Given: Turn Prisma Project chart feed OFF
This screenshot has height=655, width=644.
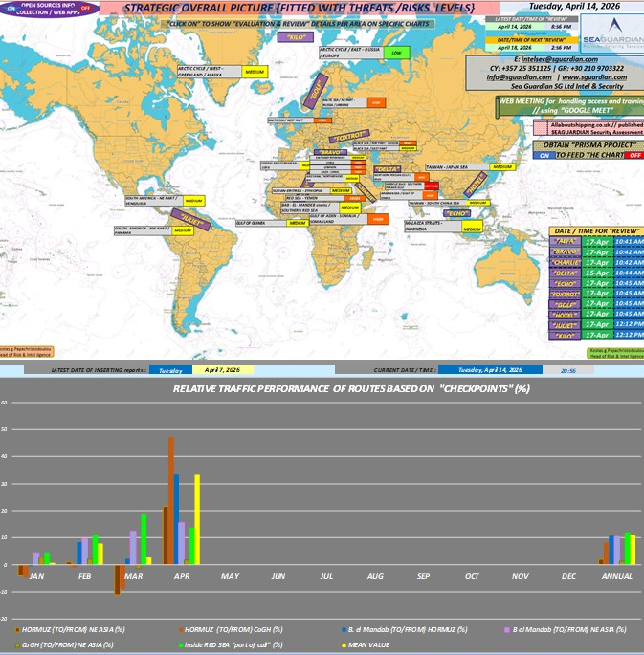Looking at the screenshot, I should tap(633, 155).
